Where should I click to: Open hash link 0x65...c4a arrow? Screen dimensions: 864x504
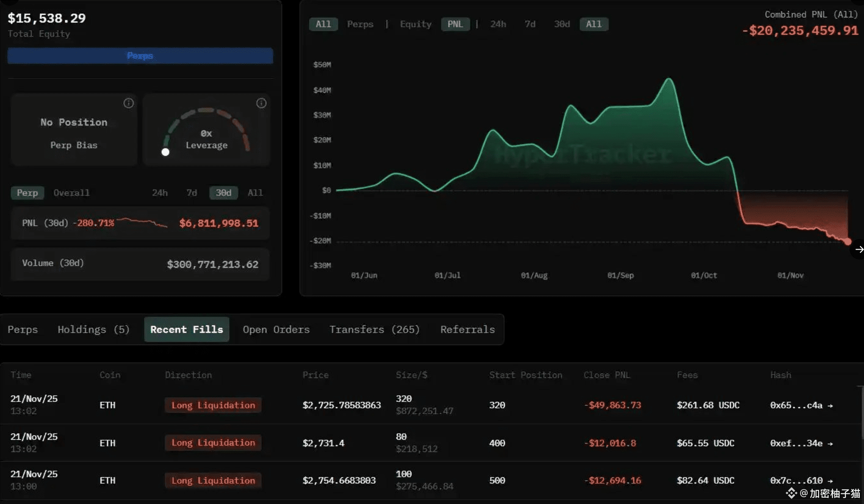(830, 405)
